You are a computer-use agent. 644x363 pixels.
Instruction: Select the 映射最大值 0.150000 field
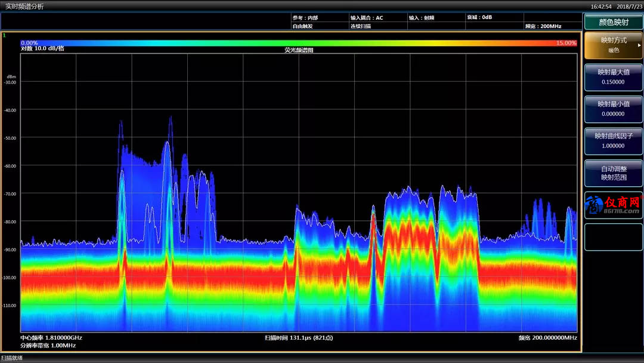[614, 77]
